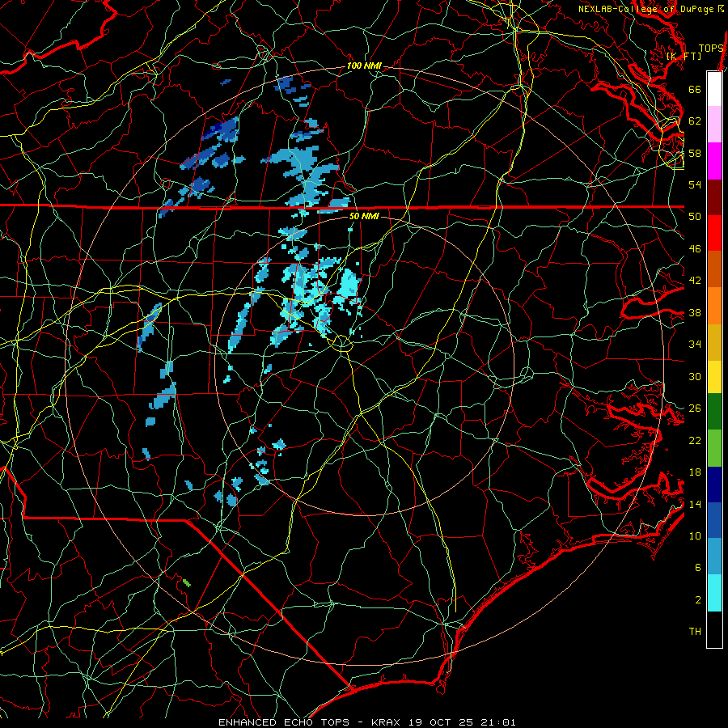Click the 58 legend value
The image size is (728, 728).
(695, 153)
